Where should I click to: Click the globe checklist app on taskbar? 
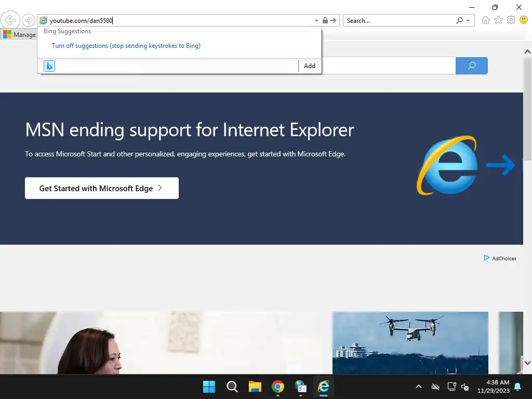[301, 387]
